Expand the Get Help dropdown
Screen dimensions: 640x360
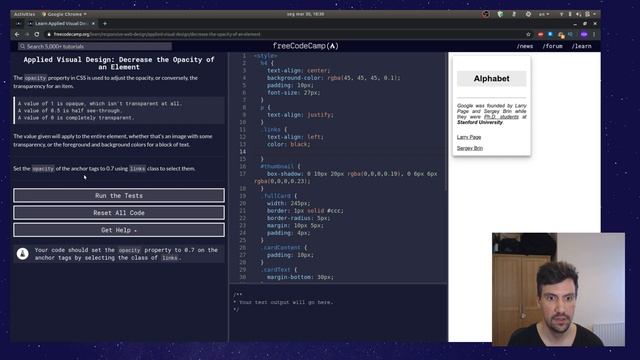pyautogui.click(x=119, y=230)
